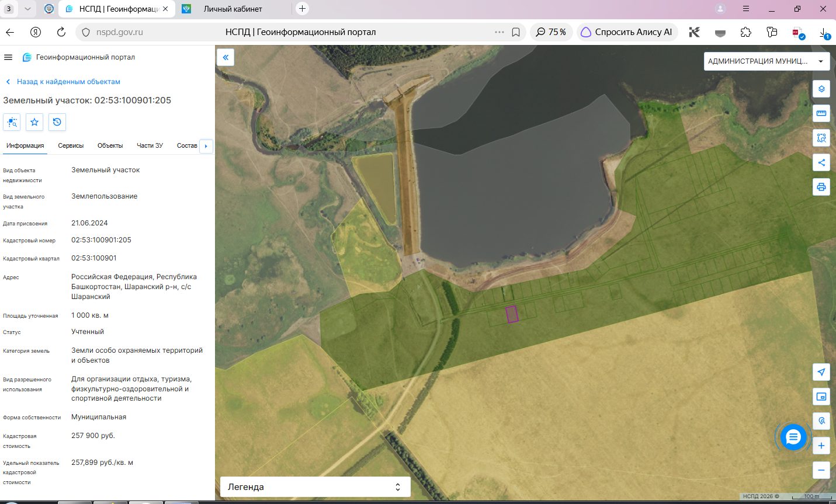
Task: Expand the Легенда dropdown
Action: click(x=315, y=487)
